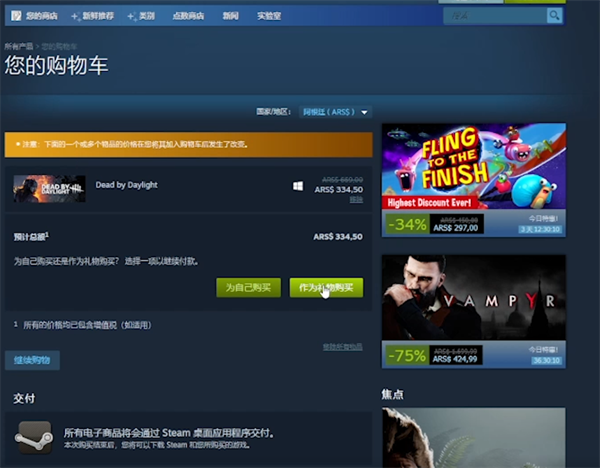600x468 pixels.
Task: Click the VAT included footnote text
Action: (87, 325)
